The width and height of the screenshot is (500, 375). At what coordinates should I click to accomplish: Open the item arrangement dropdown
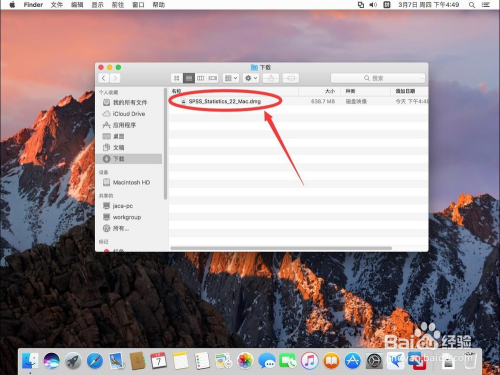coord(231,78)
